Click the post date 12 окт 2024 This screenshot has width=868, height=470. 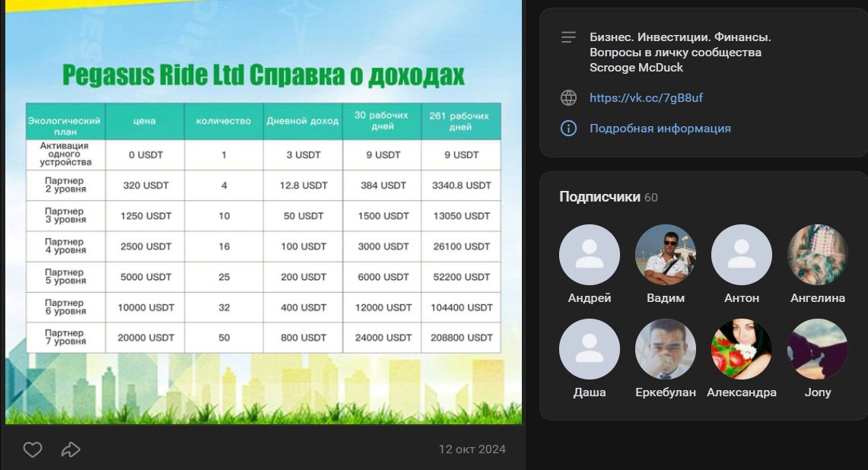[472, 449]
